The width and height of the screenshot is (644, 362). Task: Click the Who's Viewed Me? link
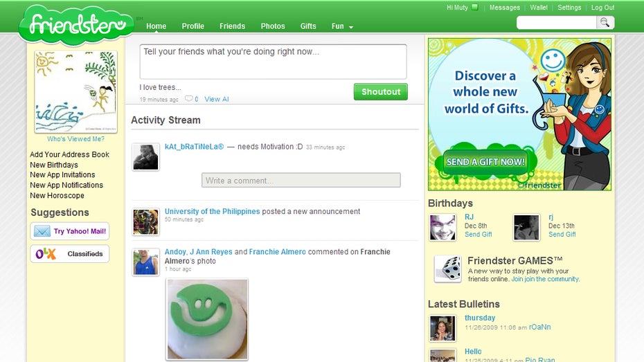point(75,139)
